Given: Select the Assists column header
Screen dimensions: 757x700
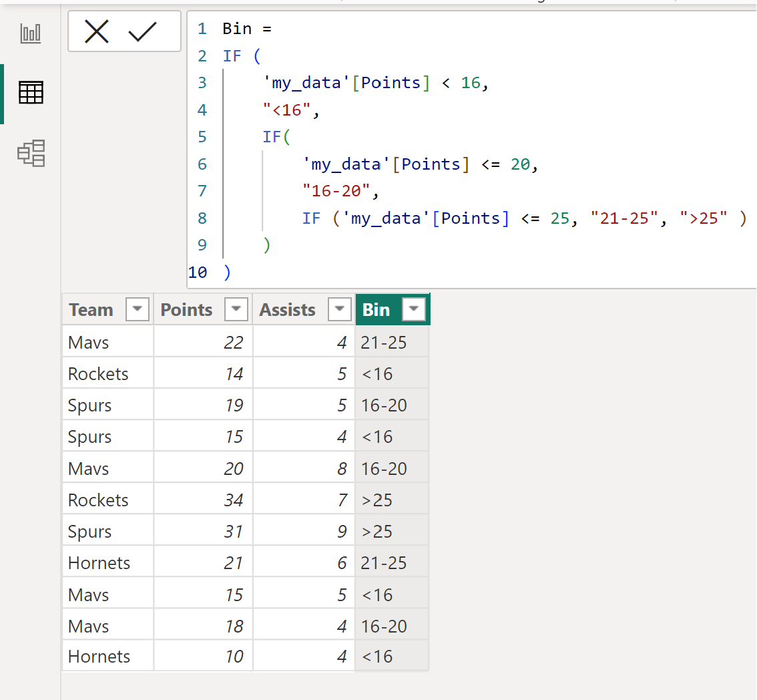Looking at the screenshot, I should coord(304,309).
